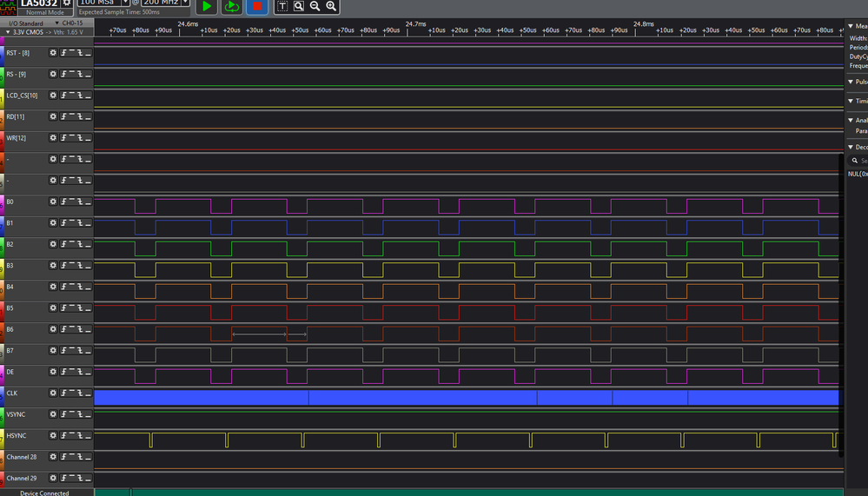The width and height of the screenshot is (868, 496).
Task: Open the 100 MSa sample depth dropdown
Action: pyautogui.click(x=125, y=3)
